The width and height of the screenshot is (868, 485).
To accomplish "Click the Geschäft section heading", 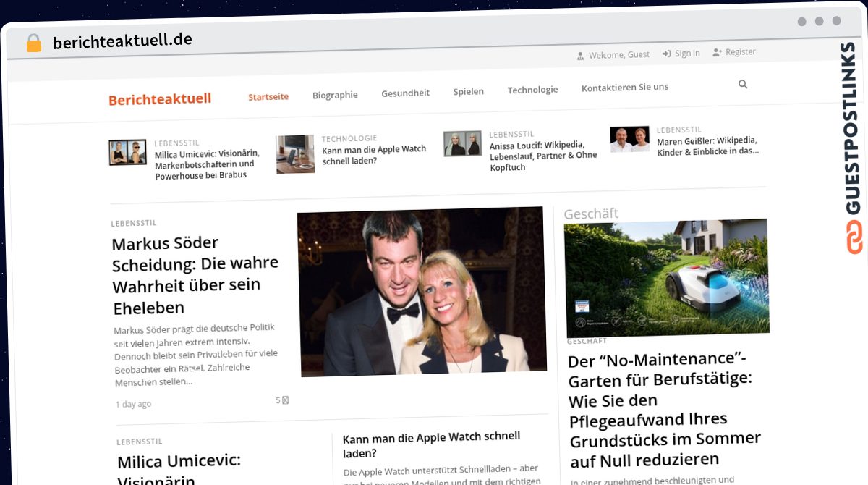I will tap(591, 214).
